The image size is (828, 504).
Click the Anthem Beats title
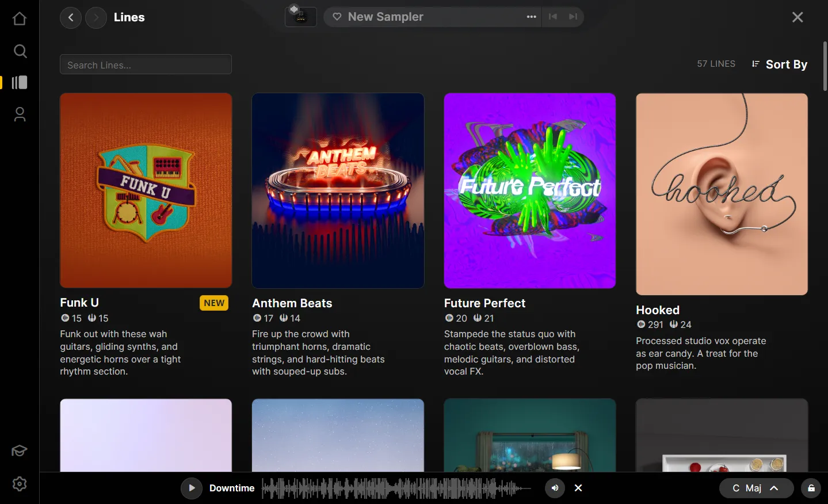(x=292, y=303)
